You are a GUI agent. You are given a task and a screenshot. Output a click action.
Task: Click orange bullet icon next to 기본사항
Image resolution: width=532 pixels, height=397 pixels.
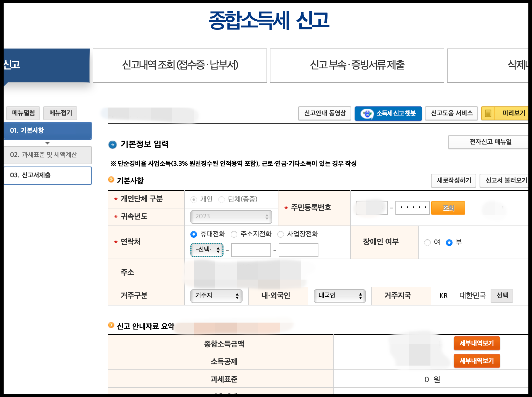pos(111,180)
